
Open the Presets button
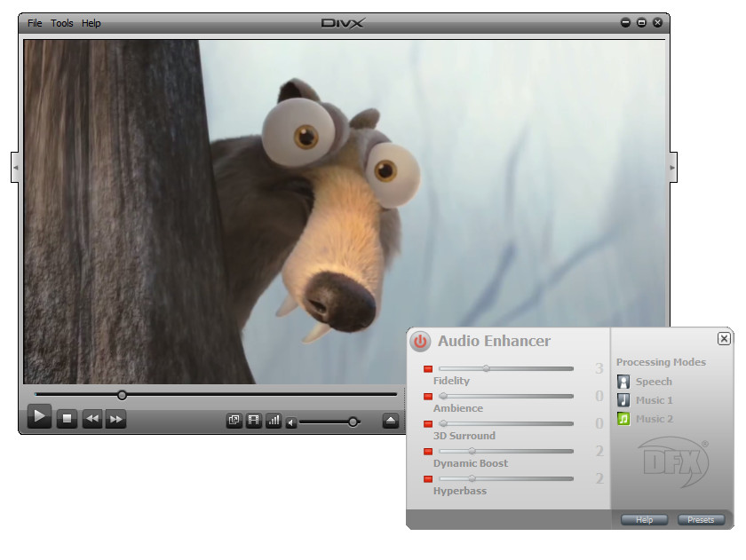pyautogui.click(x=701, y=519)
